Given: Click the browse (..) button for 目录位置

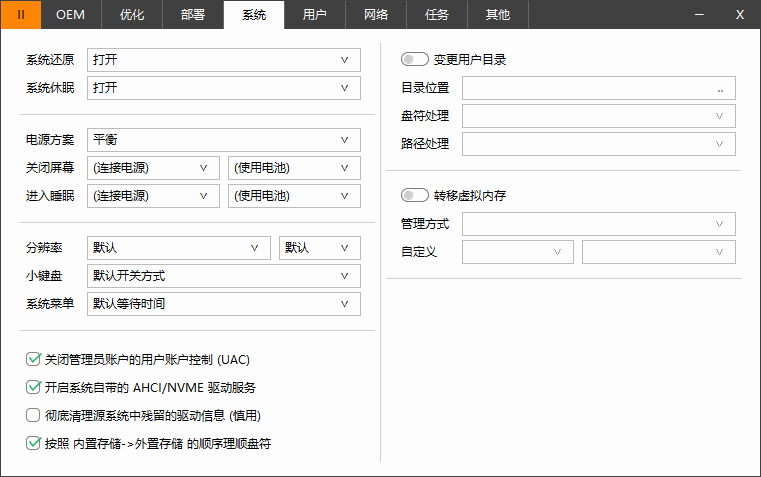Looking at the screenshot, I should coord(720,89).
